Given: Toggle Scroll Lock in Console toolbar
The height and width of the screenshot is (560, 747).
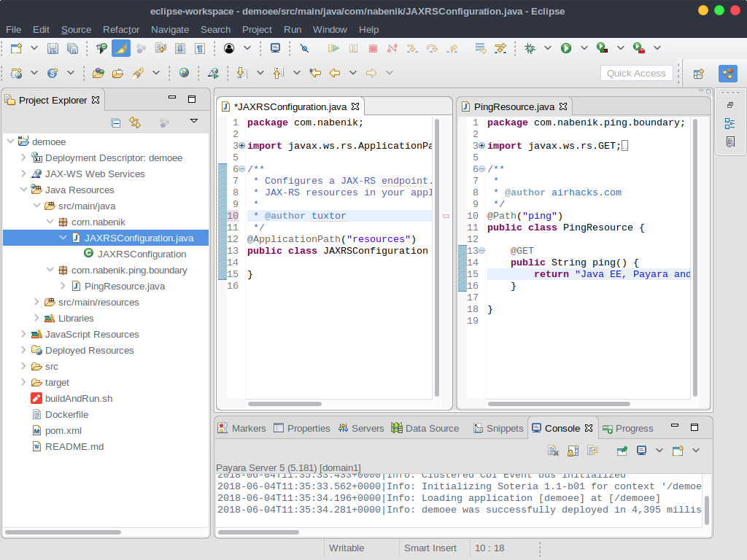Looking at the screenshot, I should [573, 451].
